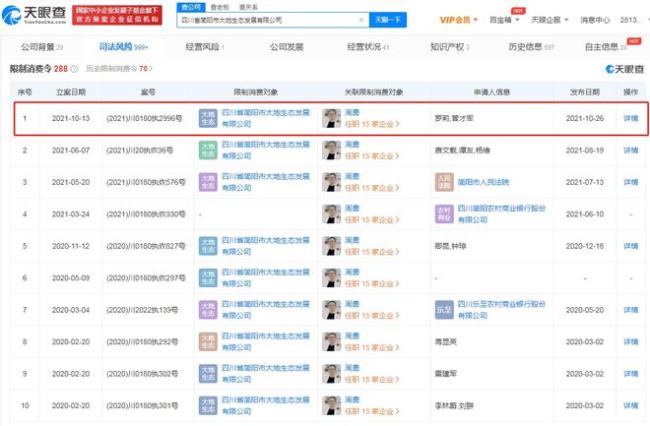Click the person avatar photo in row 2

point(332,150)
